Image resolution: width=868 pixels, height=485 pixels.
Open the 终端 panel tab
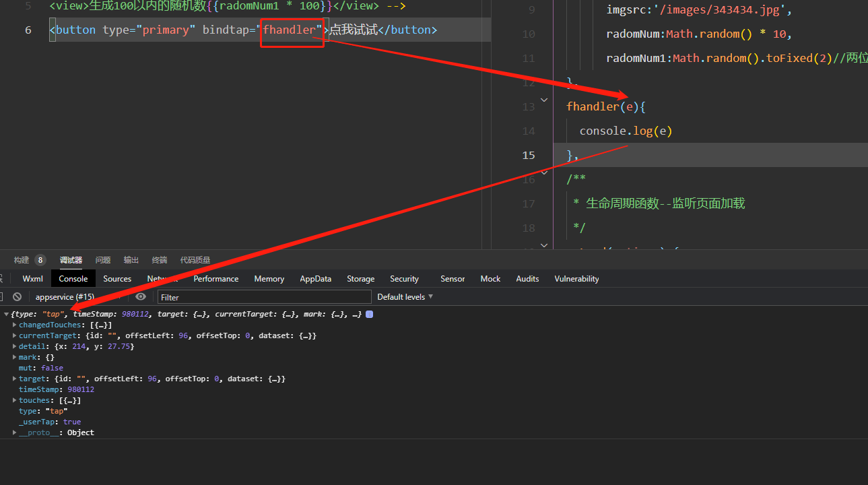[x=160, y=260]
